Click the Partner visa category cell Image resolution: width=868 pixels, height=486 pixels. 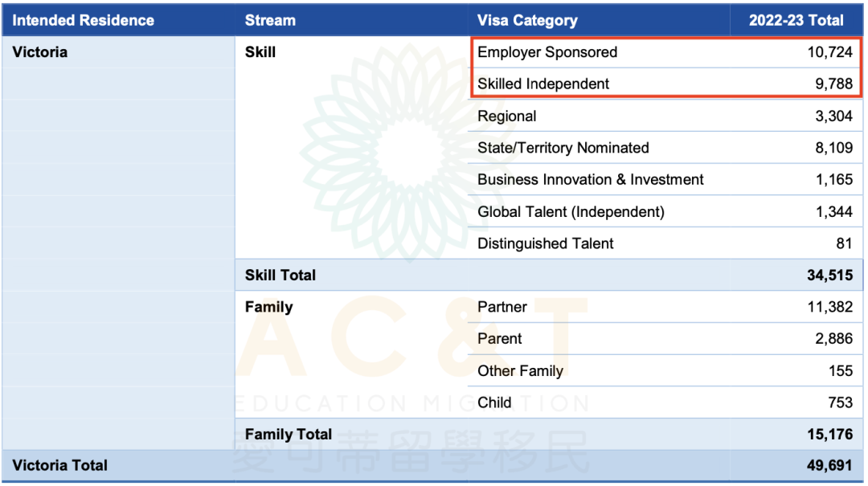pyautogui.click(x=502, y=307)
